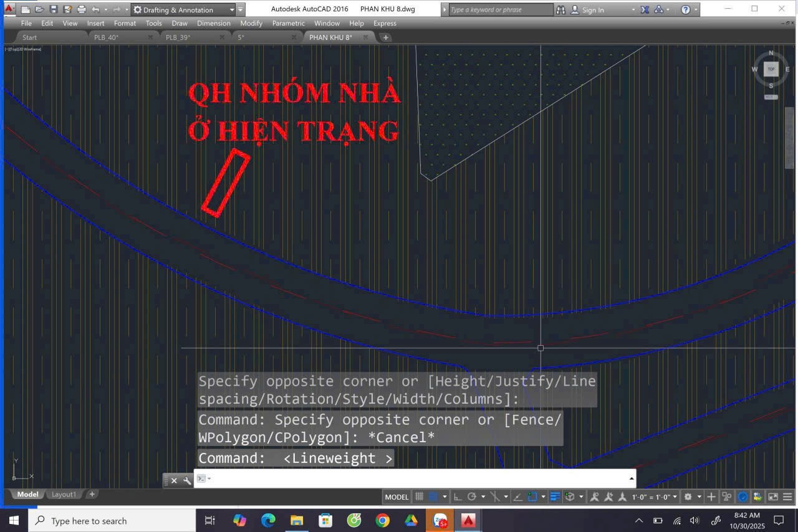
Task: Click the ViewCube TOP face
Action: click(771, 69)
